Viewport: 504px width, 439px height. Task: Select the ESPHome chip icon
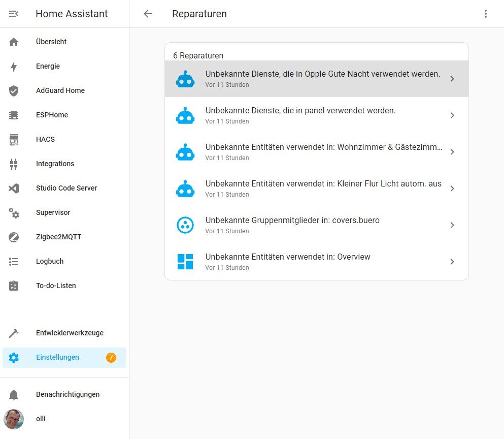click(x=15, y=115)
